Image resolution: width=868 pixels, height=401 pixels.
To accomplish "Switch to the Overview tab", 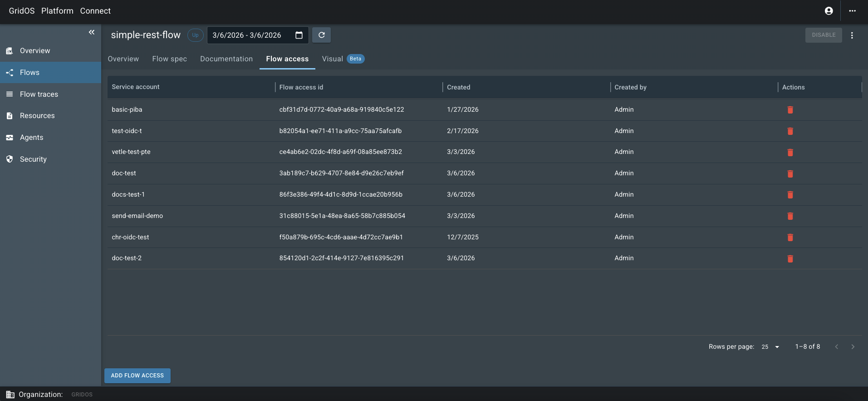I will point(123,59).
